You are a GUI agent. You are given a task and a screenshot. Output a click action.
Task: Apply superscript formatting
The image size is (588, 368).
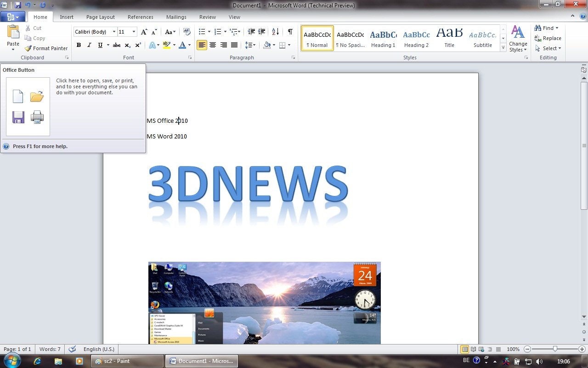(x=138, y=45)
